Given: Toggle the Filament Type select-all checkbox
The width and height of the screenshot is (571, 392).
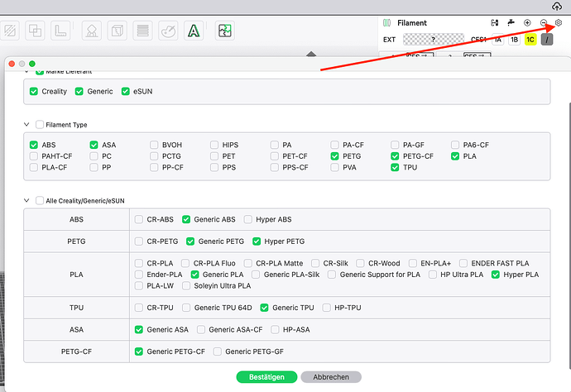Looking at the screenshot, I should tap(40, 125).
